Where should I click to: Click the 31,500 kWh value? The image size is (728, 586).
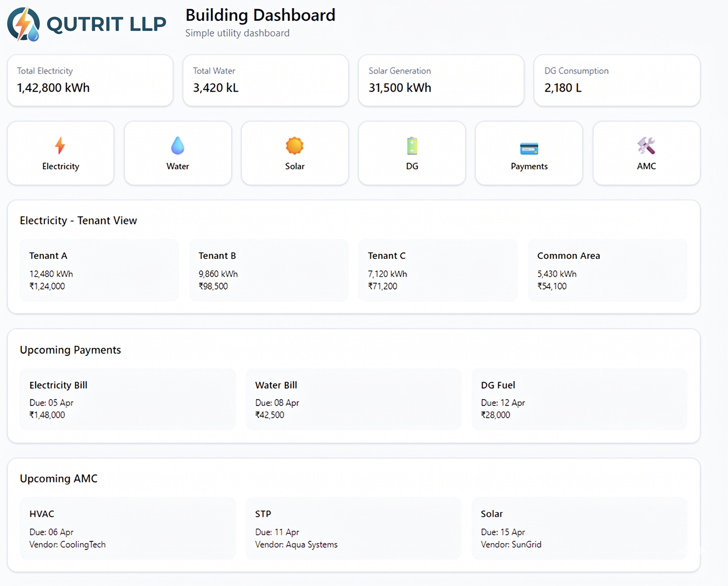coord(400,88)
